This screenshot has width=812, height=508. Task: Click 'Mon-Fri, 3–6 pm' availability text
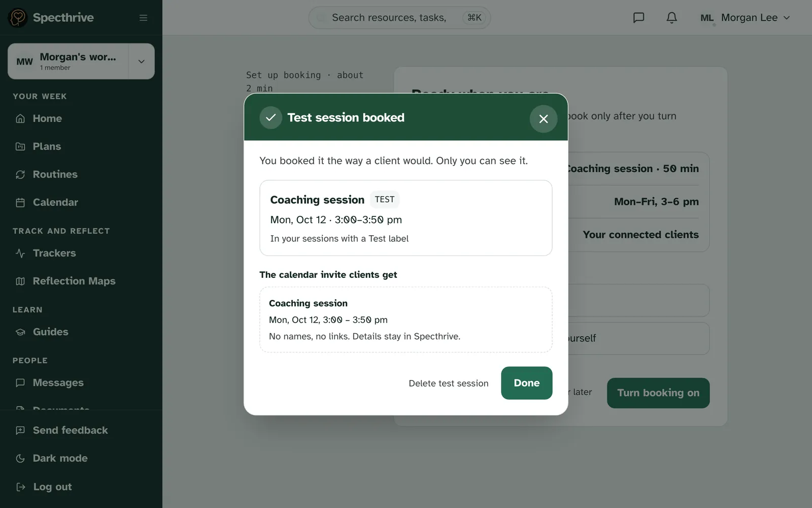point(656,202)
